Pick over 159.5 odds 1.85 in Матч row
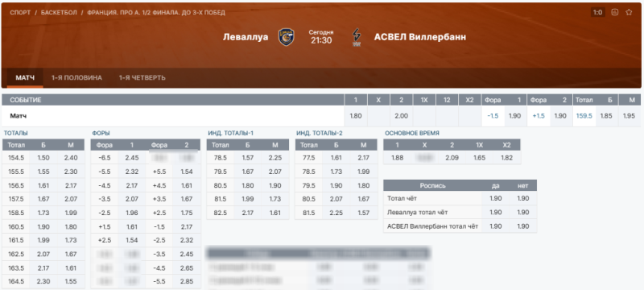The height and width of the screenshot is (290, 644). [x=606, y=116]
